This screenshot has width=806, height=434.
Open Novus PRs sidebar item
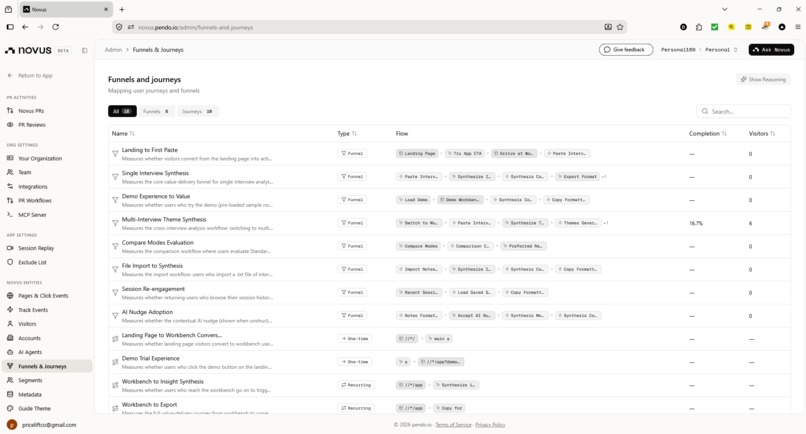(31, 111)
